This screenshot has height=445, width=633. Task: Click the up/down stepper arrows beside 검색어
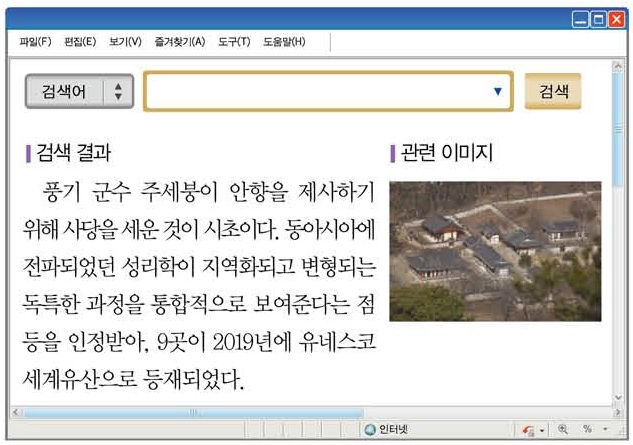(x=118, y=92)
